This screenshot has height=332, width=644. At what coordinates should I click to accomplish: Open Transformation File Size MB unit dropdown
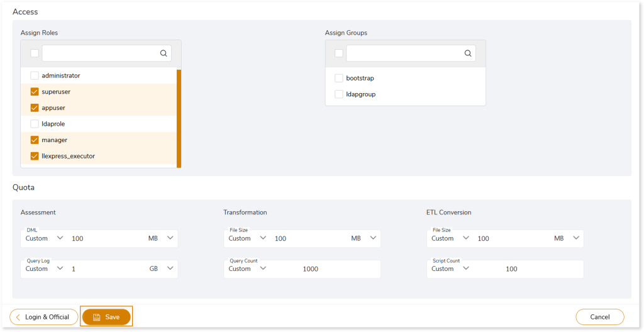[x=364, y=238]
